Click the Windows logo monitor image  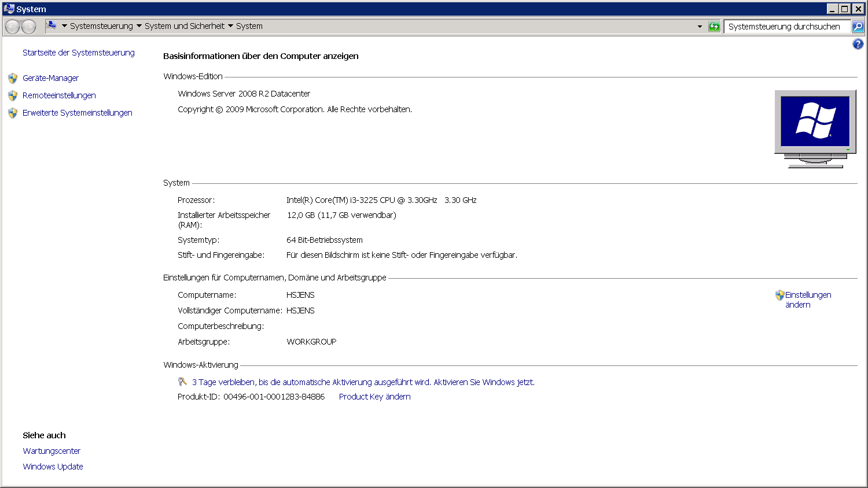[x=815, y=128]
